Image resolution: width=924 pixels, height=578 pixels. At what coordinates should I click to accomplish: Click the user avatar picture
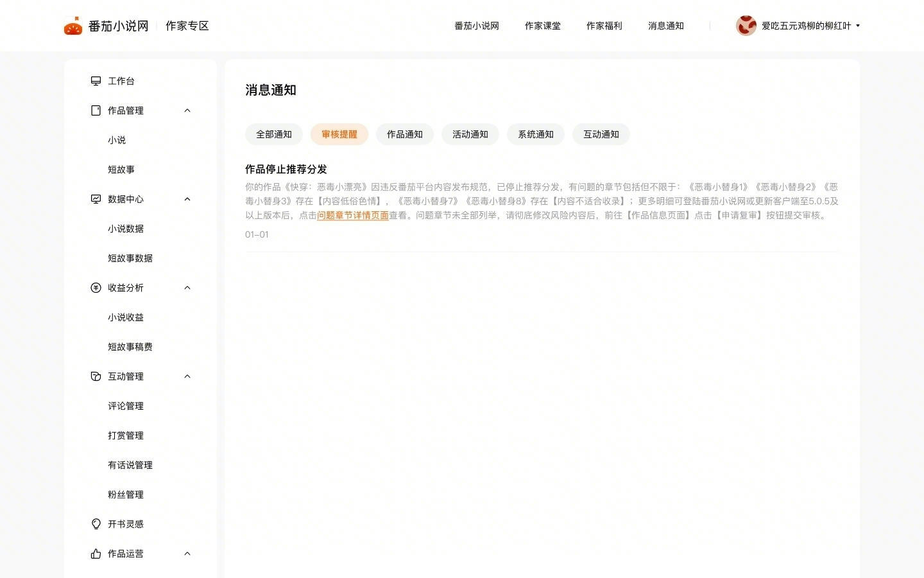tap(746, 26)
